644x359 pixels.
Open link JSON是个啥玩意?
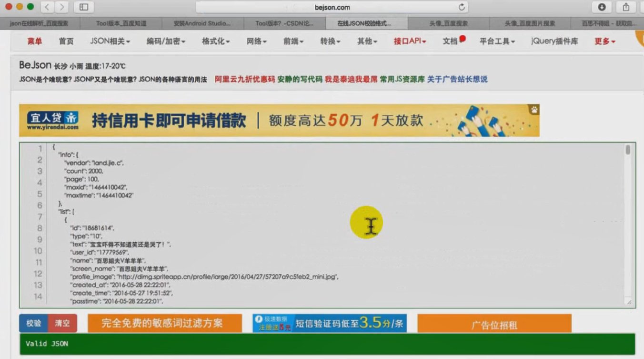[45, 80]
